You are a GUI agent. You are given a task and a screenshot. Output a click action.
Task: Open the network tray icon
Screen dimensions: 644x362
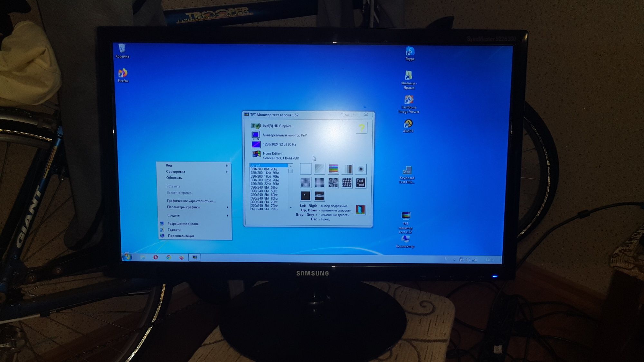coord(475,260)
